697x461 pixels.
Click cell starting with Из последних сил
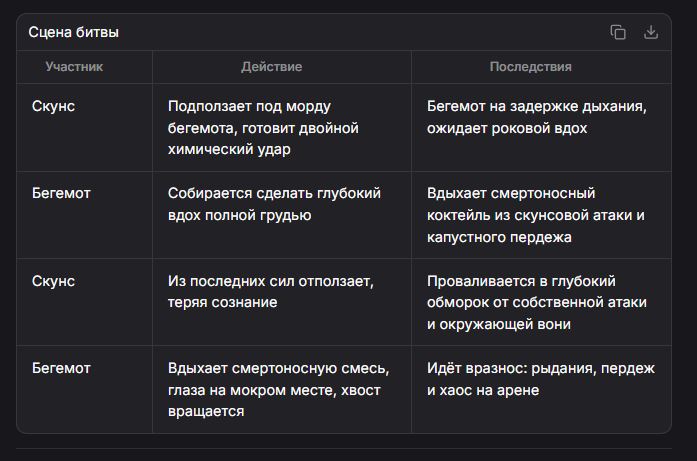point(282,302)
